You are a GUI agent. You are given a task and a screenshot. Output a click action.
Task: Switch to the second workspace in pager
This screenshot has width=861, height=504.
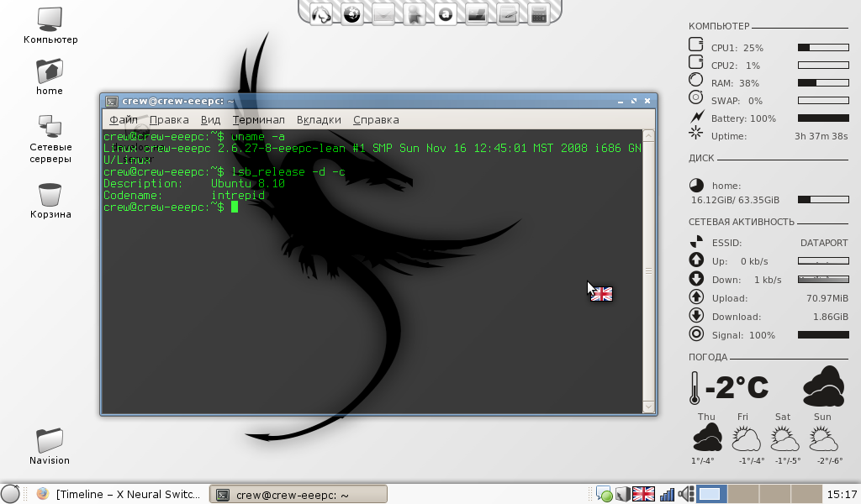[743, 494]
